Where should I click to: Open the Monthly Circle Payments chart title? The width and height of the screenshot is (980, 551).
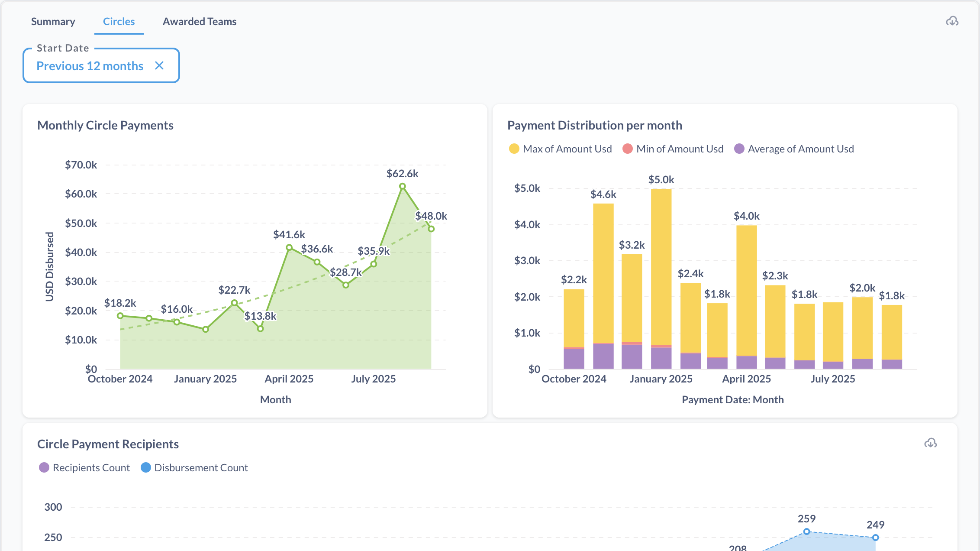coord(105,125)
